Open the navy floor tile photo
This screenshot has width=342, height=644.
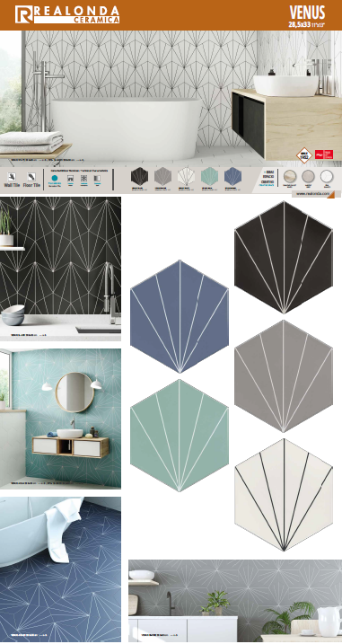60,569
